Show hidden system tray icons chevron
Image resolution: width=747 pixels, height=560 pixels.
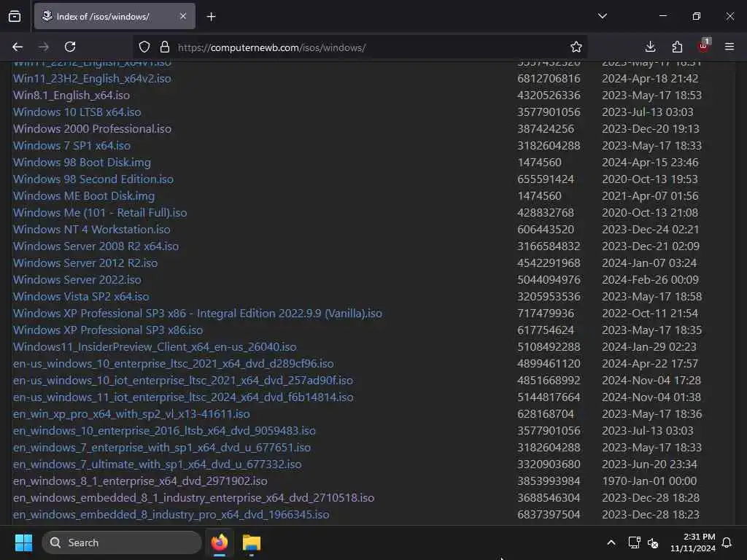(x=611, y=542)
